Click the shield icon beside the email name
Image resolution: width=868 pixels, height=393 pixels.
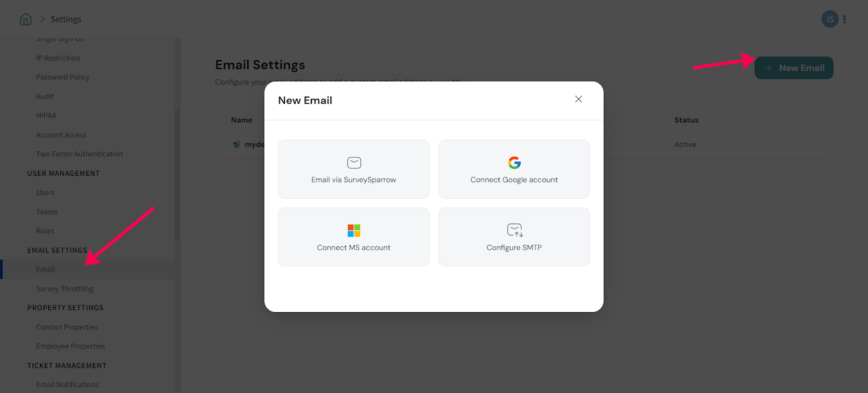point(236,144)
